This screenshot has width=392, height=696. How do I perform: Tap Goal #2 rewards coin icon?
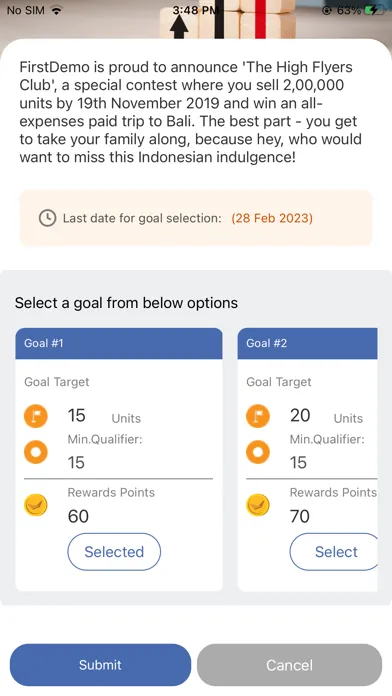[258, 505]
